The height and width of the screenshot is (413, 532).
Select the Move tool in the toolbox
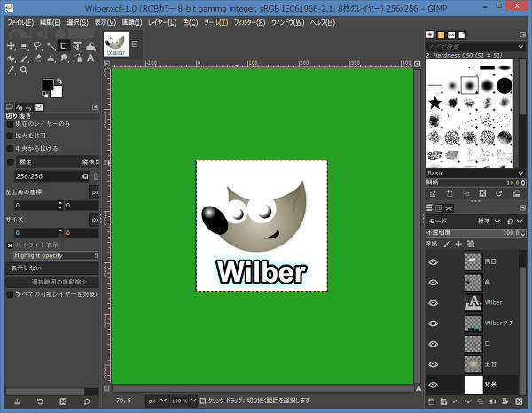click(x=10, y=45)
